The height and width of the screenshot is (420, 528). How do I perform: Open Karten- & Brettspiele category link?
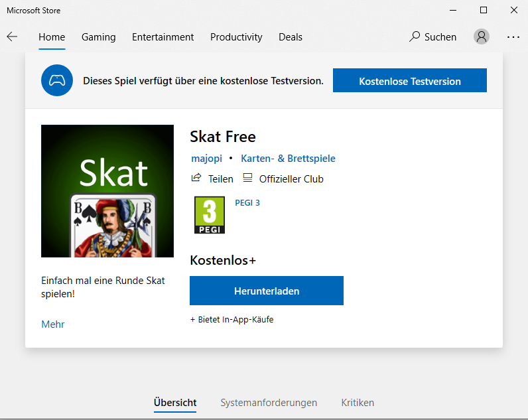tap(288, 159)
